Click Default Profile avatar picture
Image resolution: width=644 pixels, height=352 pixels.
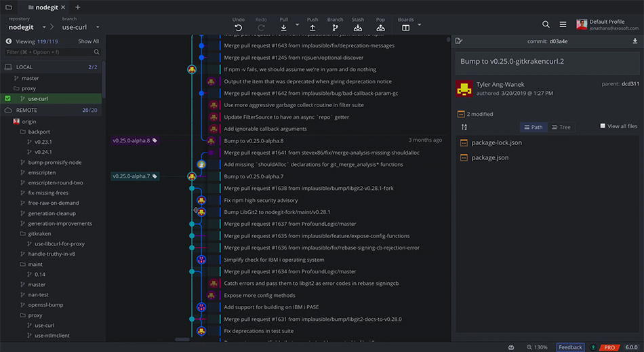click(x=582, y=24)
